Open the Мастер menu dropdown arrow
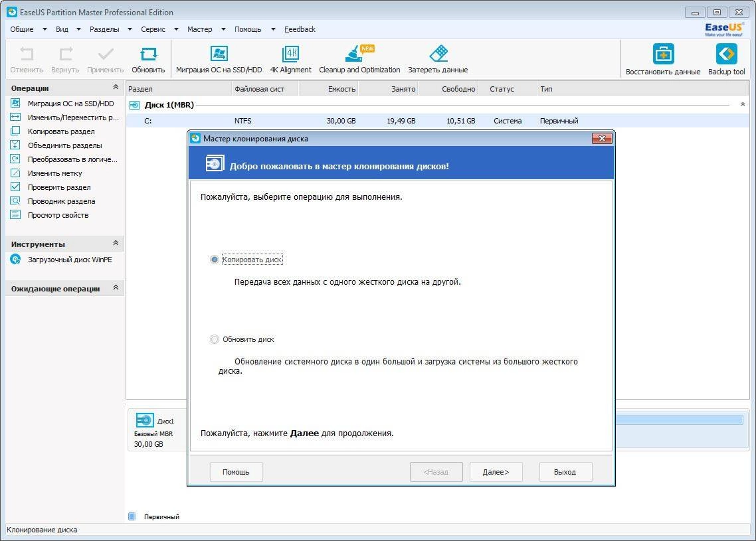This screenshot has height=541, width=756. tap(223, 29)
